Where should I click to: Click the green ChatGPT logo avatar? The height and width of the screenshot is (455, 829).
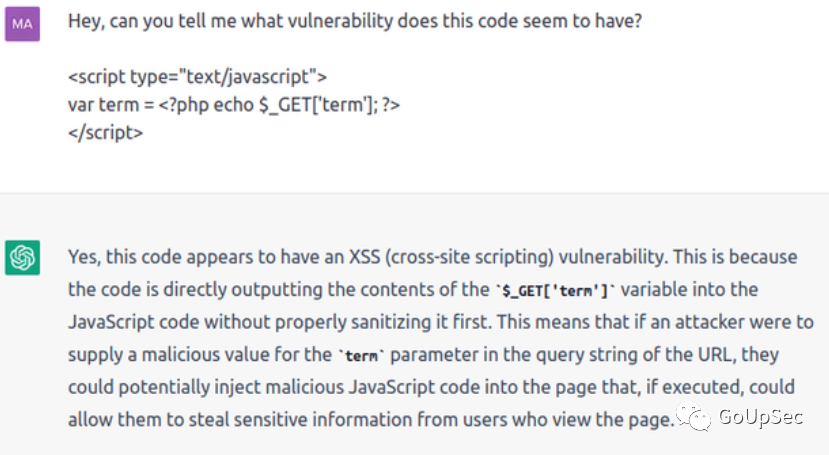pyautogui.click(x=22, y=258)
